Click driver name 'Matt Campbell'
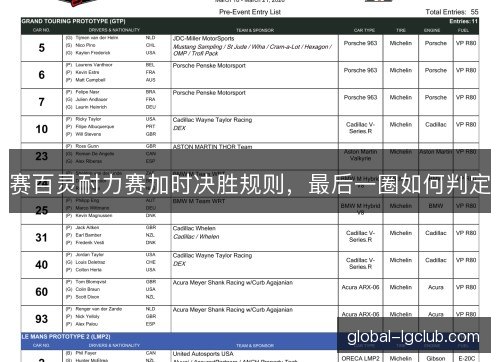 coord(90,80)
